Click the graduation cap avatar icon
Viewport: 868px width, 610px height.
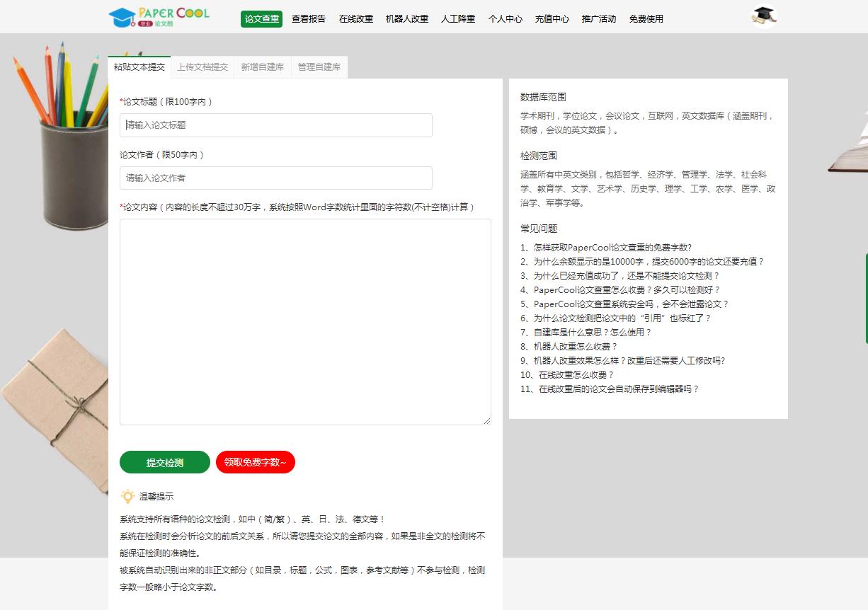(x=763, y=16)
